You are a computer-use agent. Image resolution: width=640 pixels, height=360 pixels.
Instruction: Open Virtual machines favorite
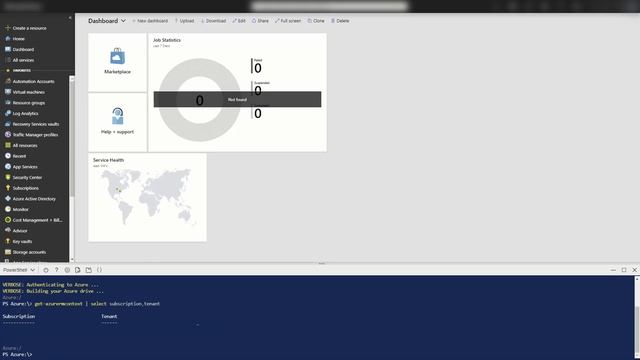tap(25, 92)
